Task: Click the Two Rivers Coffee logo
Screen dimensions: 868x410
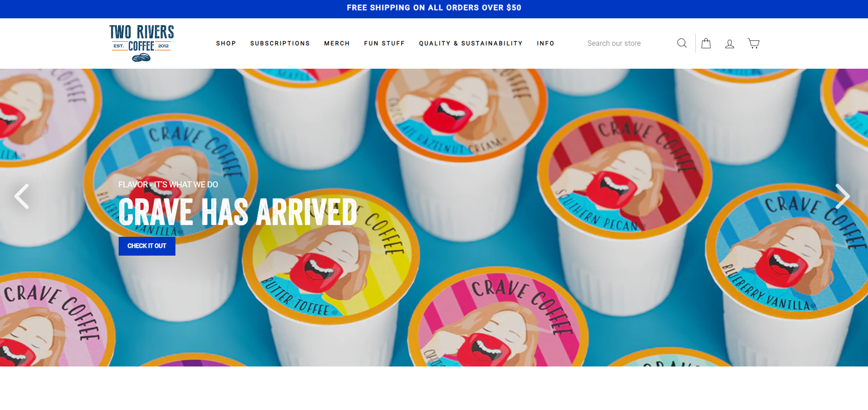Action: 142,43
